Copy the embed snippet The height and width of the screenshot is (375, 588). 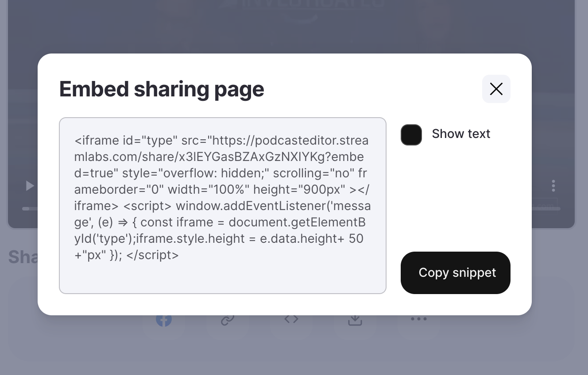(456, 272)
